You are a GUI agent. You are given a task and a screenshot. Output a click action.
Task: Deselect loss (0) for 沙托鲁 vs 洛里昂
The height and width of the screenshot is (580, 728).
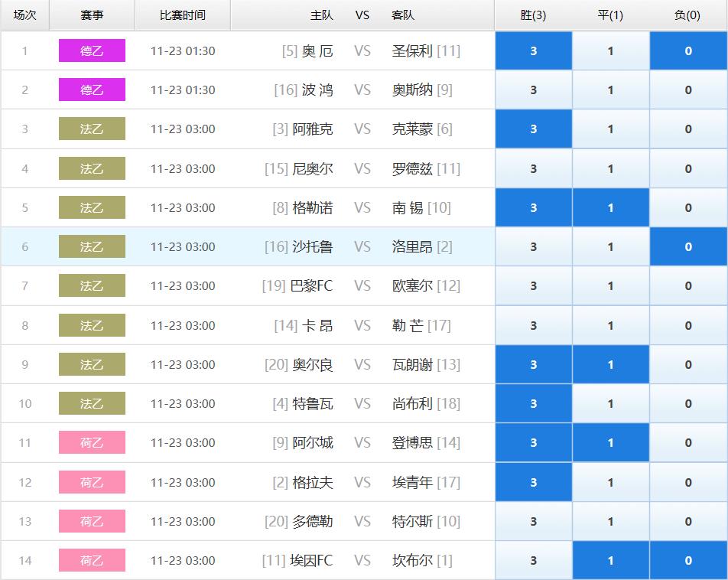[688, 246]
